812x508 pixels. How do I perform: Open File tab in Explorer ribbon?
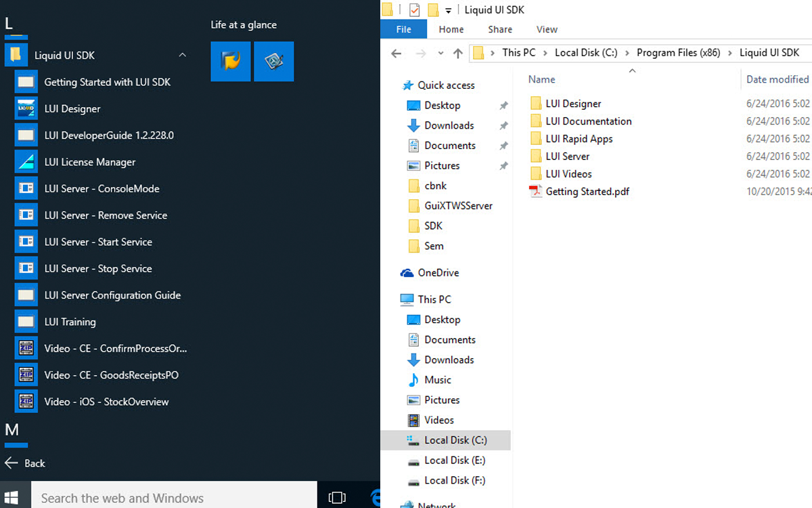point(403,29)
